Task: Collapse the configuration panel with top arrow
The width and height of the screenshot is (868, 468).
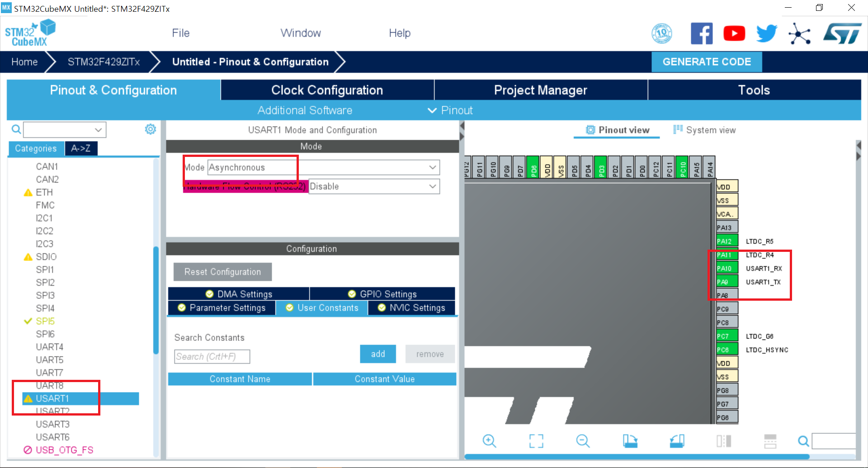Action: [462, 125]
